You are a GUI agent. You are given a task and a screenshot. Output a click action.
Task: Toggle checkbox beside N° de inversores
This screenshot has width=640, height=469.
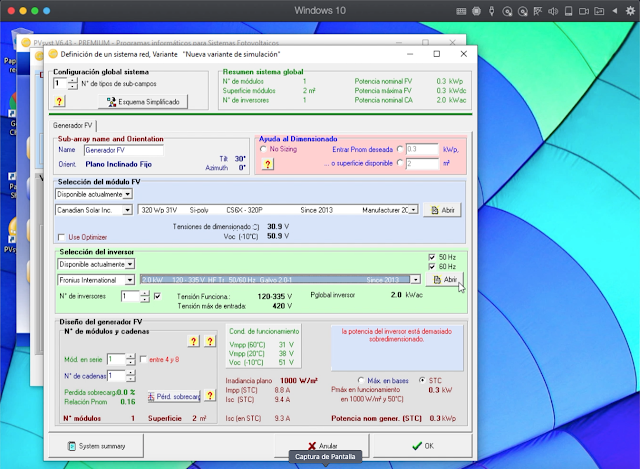tap(158, 296)
